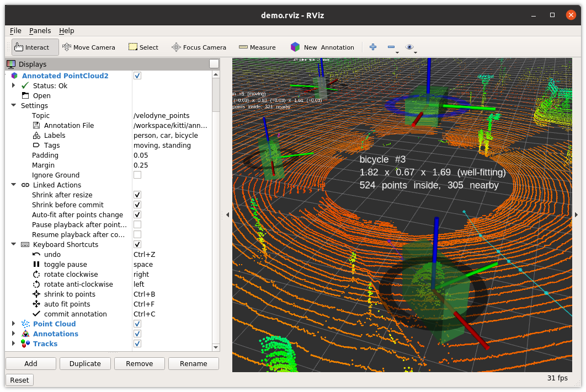Click the Annotated PointCloud2 cube icon
Viewport: 586px width, 392px height.
[x=14, y=76]
